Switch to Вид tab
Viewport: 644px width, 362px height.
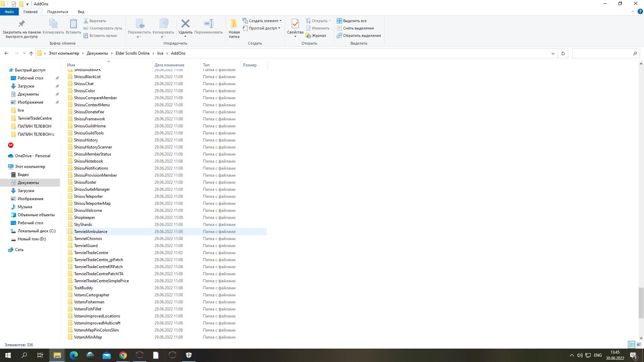point(81,12)
